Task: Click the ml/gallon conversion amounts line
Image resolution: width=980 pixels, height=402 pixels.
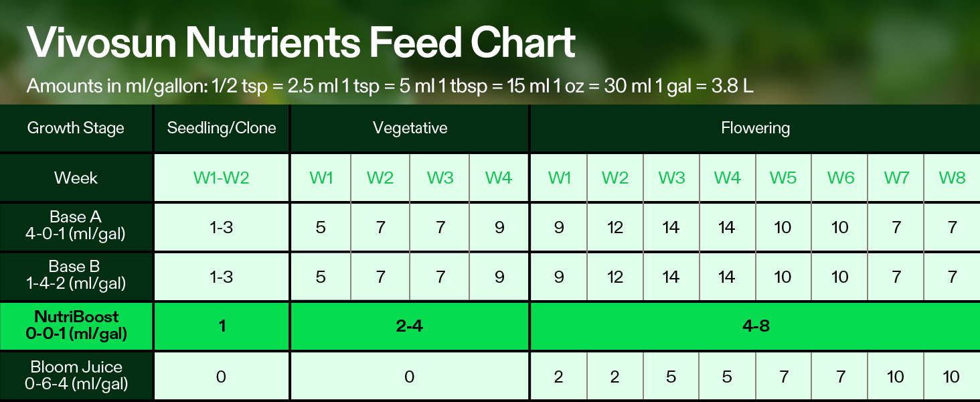Action: click(390, 86)
